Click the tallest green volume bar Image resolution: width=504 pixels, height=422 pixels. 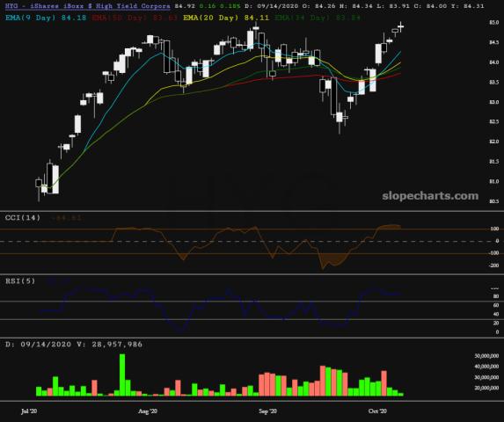coord(122,375)
